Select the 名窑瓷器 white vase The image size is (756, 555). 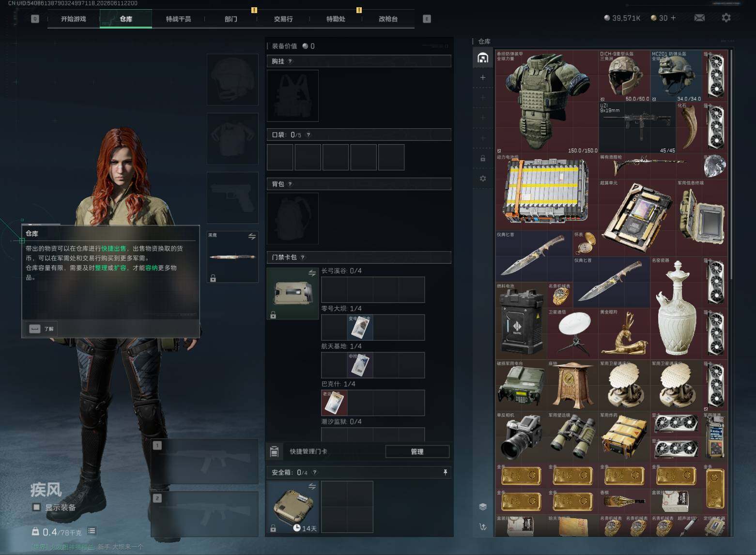click(676, 308)
